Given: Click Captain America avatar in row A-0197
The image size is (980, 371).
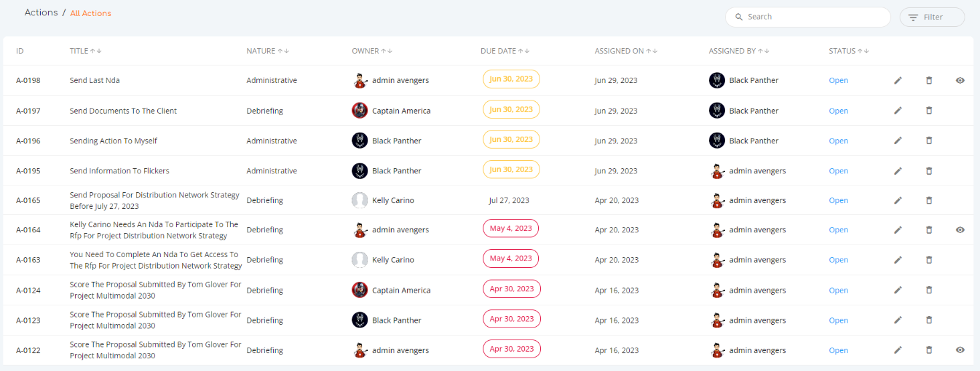Looking at the screenshot, I should (359, 110).
